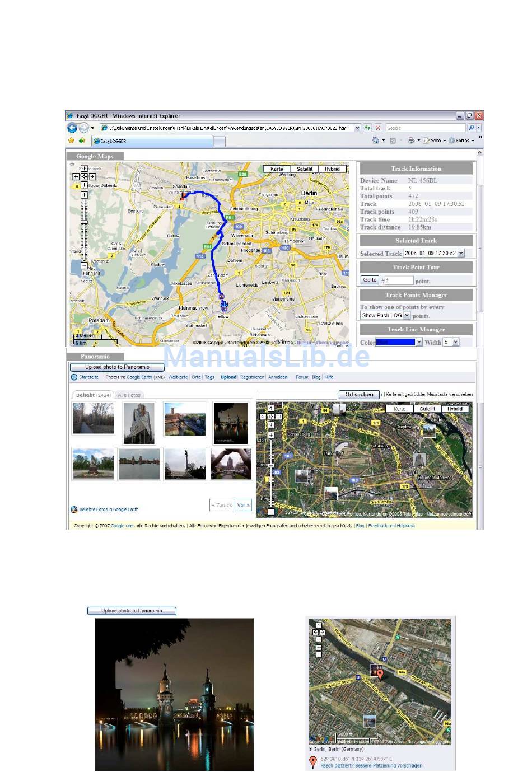532x772 pixels.
Task: Switch top track map to Hybrid view
Action: [x=332, y=169]
